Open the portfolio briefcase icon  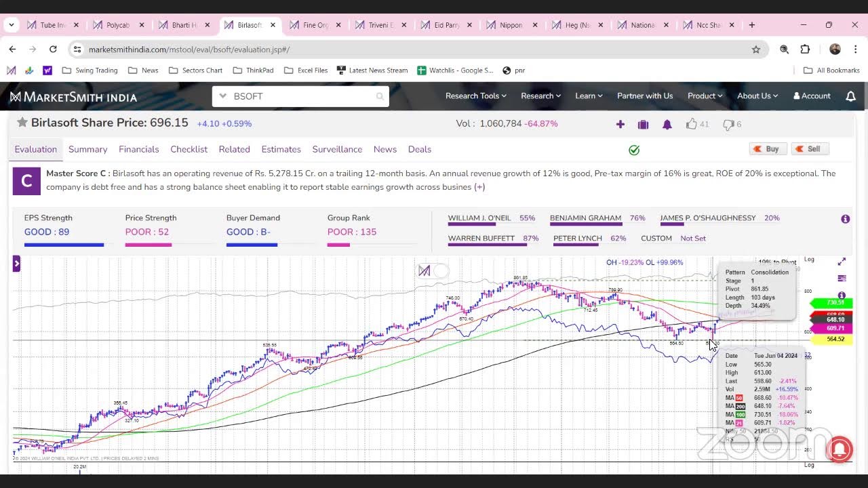(x=643, y=124)
